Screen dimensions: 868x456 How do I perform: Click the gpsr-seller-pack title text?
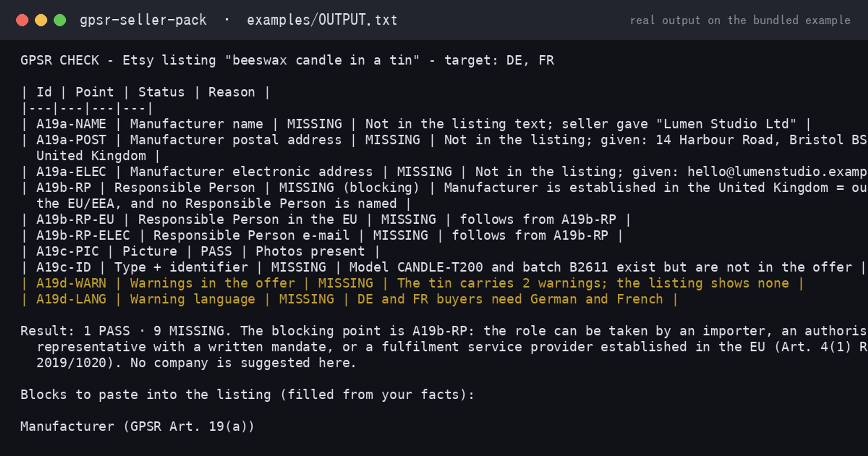[143, 20]
